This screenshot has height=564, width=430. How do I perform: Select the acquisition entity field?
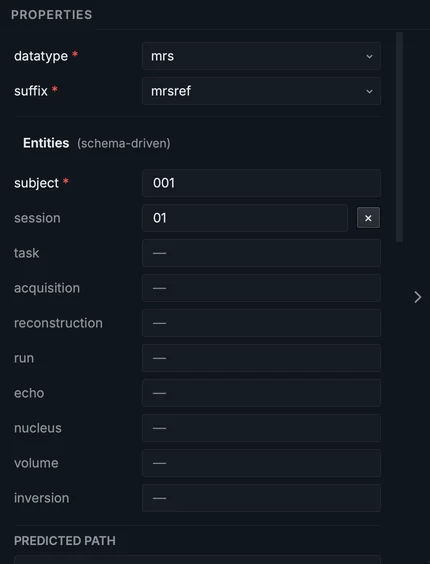click(261, 288)
